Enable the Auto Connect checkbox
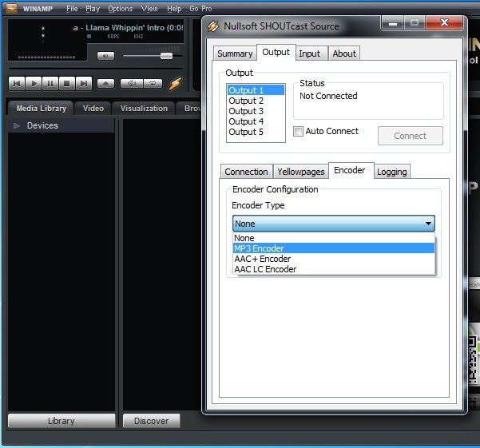Image resolution: width=480 pixels, height=448 pixels. tap(298, 131)
